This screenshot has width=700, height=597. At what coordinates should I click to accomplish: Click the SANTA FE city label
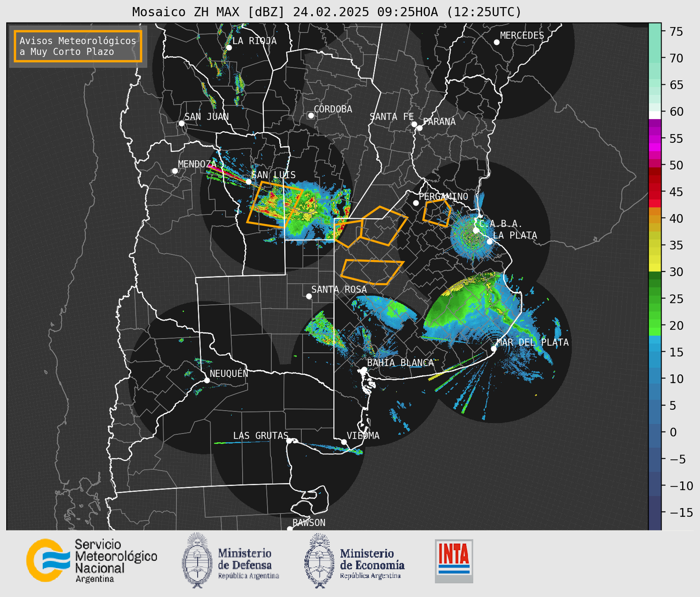coord(392,117)
